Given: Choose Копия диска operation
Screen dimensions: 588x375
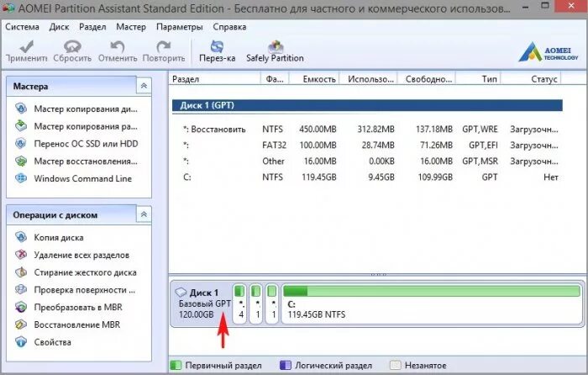Looking at the screenshot, I should pyautogui.click(x=49, y=237).
